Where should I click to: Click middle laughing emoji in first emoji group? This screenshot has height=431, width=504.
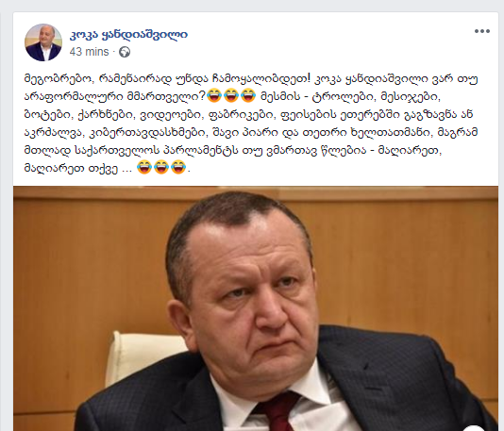coord(231,96)
